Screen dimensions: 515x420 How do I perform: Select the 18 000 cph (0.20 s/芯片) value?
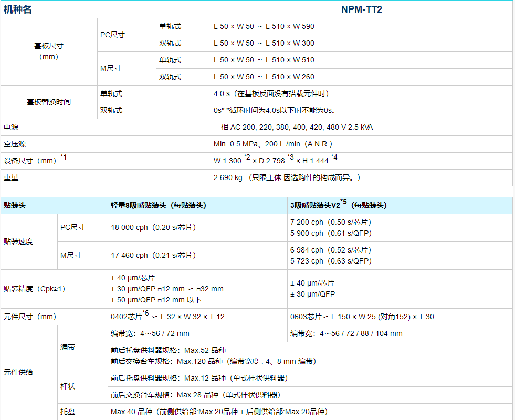(153, 227)
